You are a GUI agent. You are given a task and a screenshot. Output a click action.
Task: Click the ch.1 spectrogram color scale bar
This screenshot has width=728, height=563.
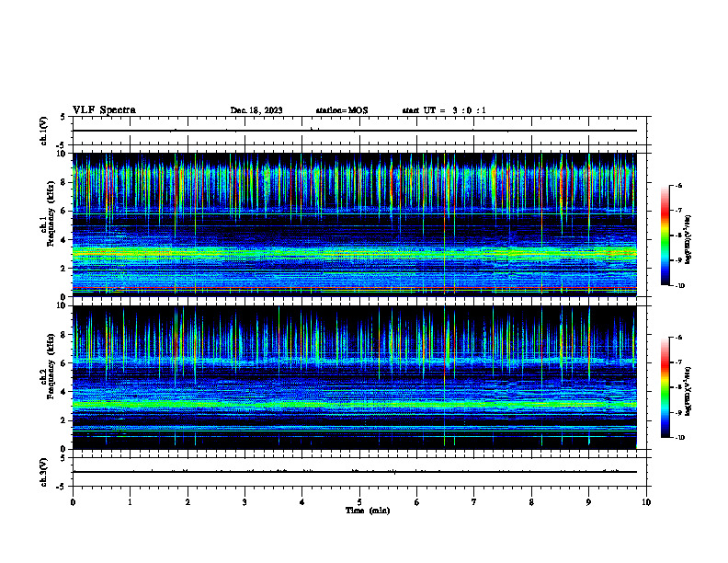click(x=664, y=236)
